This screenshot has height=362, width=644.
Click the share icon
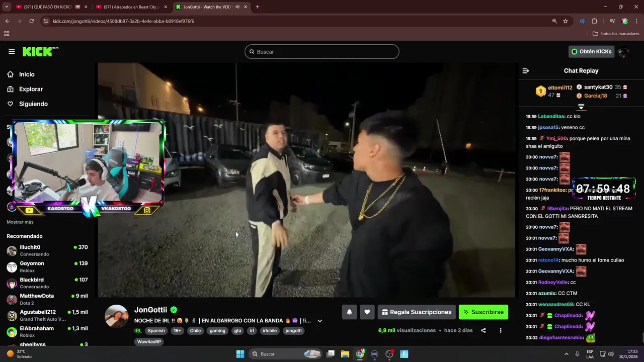click(x=484, y=330)
